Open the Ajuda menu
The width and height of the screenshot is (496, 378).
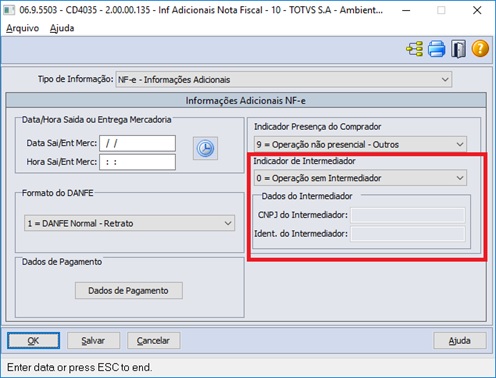62,28
